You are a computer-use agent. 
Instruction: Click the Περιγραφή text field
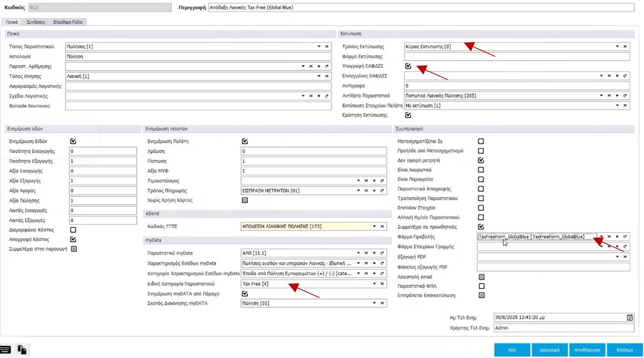(x=421, y=8)
